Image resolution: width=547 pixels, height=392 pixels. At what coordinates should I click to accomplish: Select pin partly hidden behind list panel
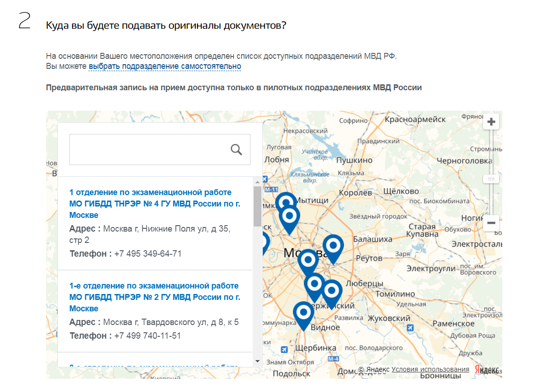266,243
